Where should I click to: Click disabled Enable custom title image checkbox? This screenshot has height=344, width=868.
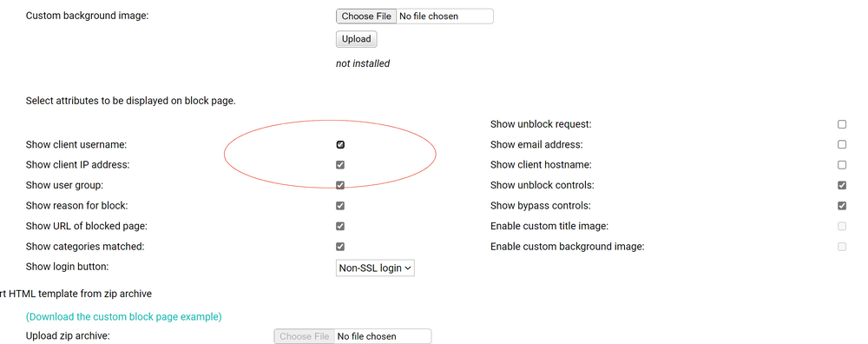pyautogui.click(x=842, y=227)
